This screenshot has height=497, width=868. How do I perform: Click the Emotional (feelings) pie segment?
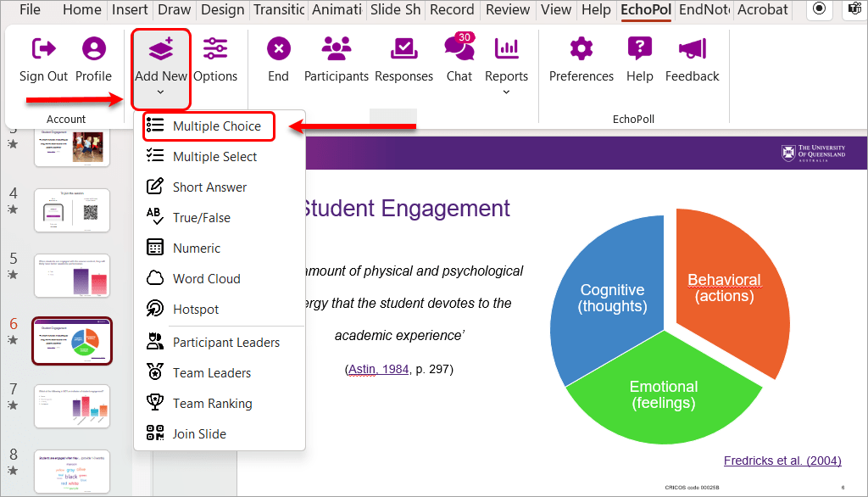point(664,394)
